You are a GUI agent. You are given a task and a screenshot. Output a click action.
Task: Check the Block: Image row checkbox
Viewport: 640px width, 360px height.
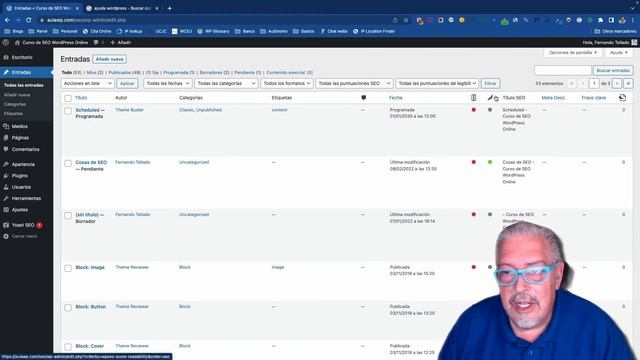click(68, 268)
